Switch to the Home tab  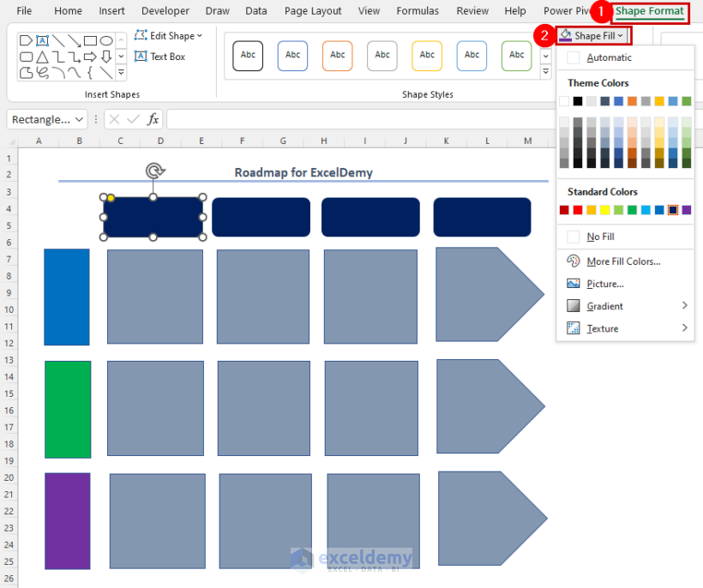(68, 11)
